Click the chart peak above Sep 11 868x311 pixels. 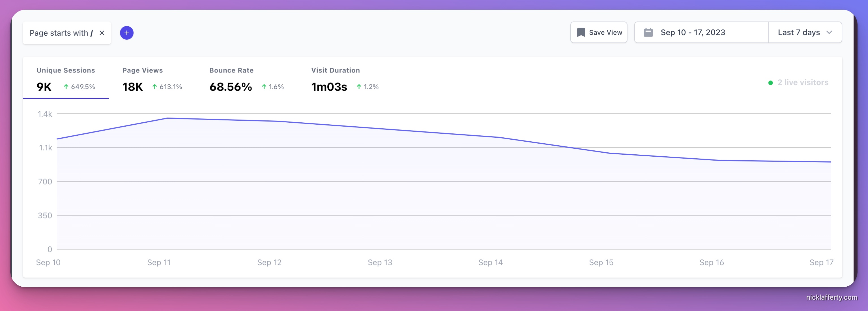[x=167, y=118]
